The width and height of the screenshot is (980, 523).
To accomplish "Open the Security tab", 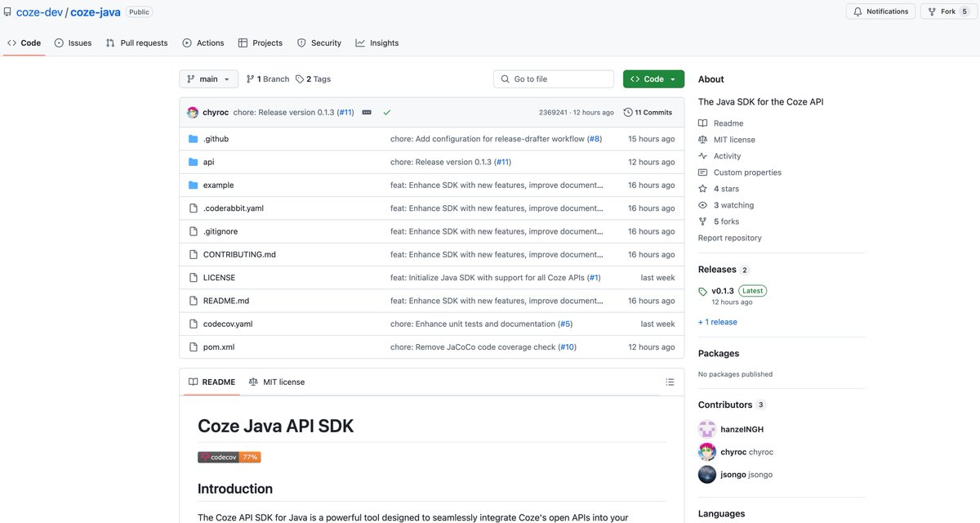I will (x=318, y=42).
